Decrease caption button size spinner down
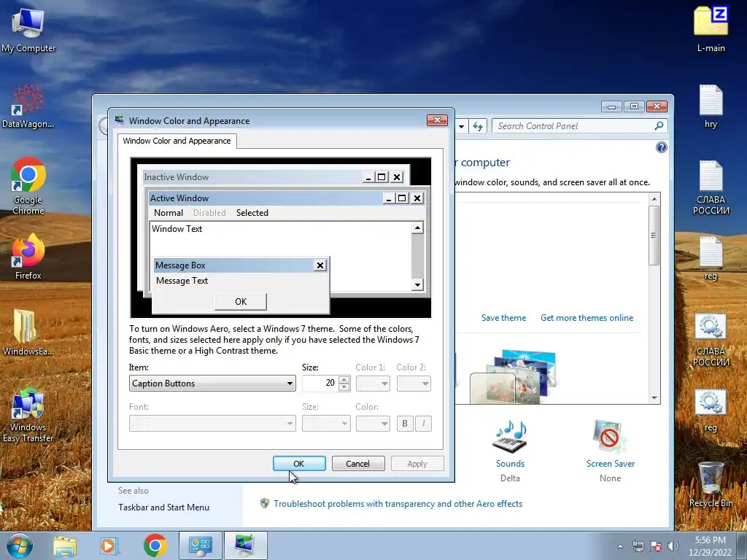 344,387
